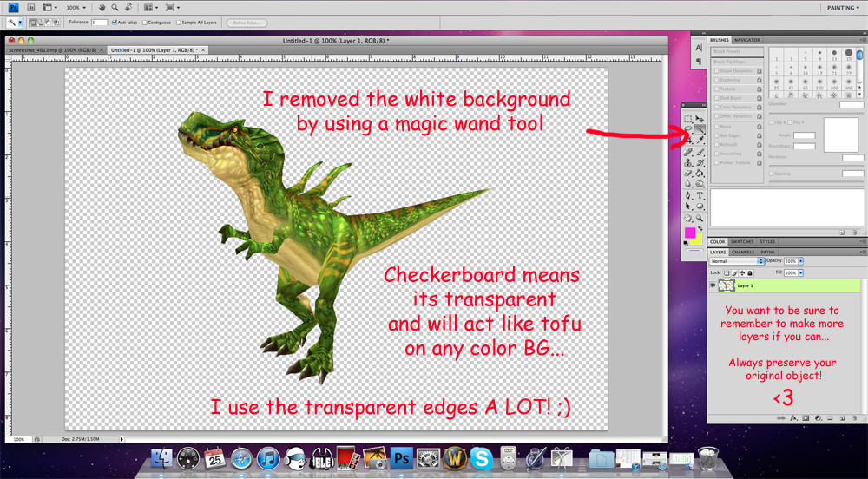Select the Ellipse shape tool
Screen dimensions: 868x479
(700, 206)
